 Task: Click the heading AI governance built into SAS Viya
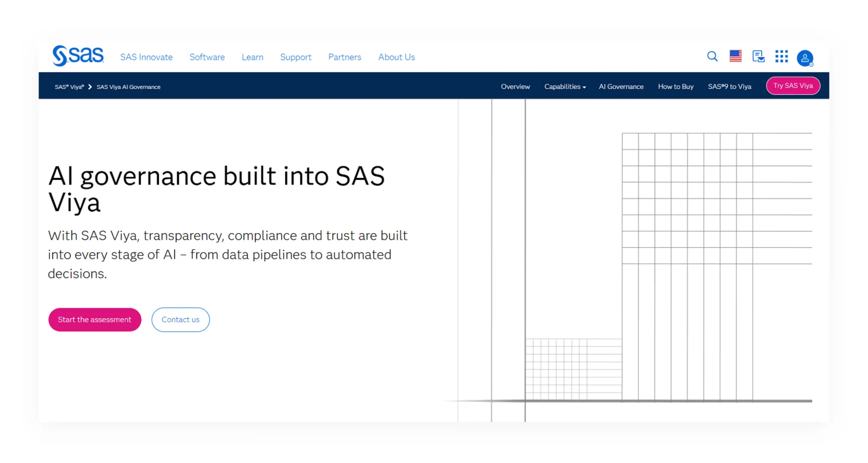click(216, 189)
